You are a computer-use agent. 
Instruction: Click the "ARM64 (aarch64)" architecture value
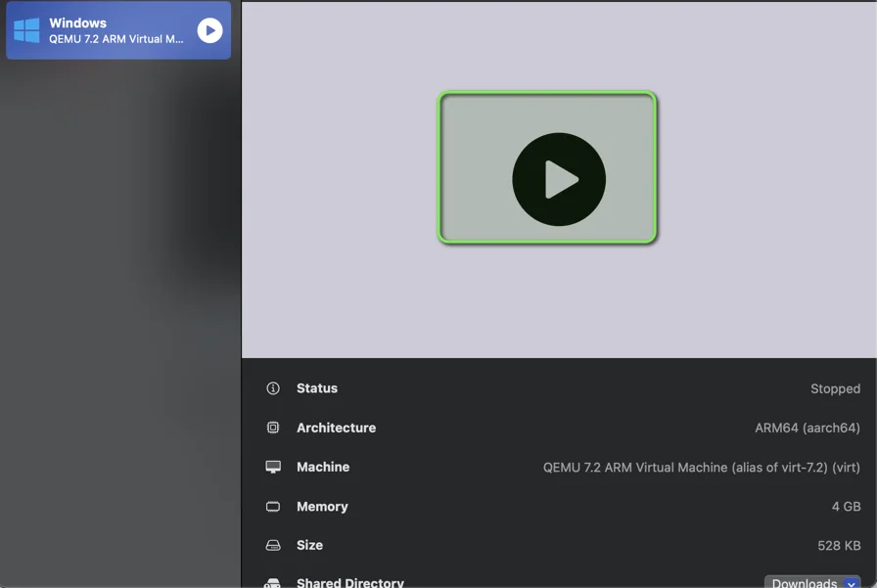[808, 428]
